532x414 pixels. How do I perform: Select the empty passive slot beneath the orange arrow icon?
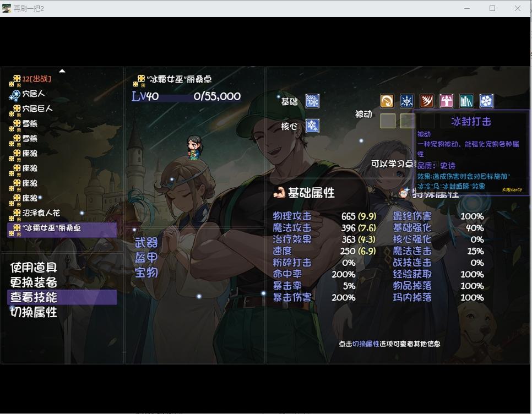click(388, 121)
